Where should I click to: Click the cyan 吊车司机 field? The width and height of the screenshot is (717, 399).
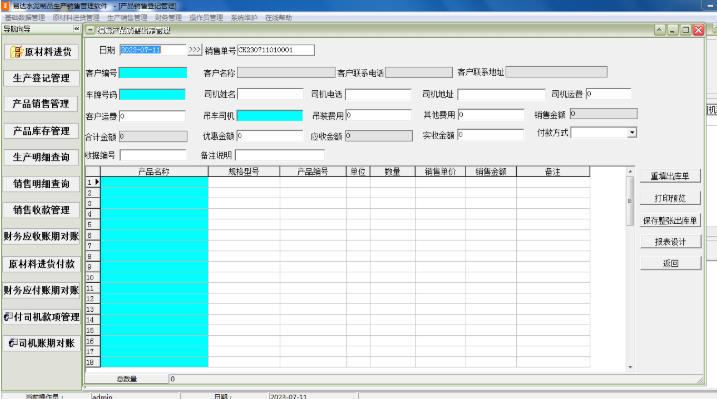270,116
